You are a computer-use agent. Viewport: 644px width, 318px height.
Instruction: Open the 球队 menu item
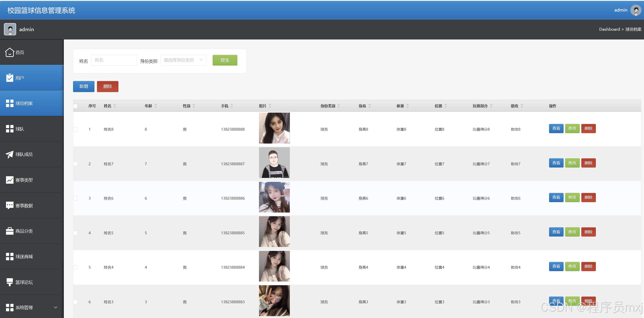[20, 129]
